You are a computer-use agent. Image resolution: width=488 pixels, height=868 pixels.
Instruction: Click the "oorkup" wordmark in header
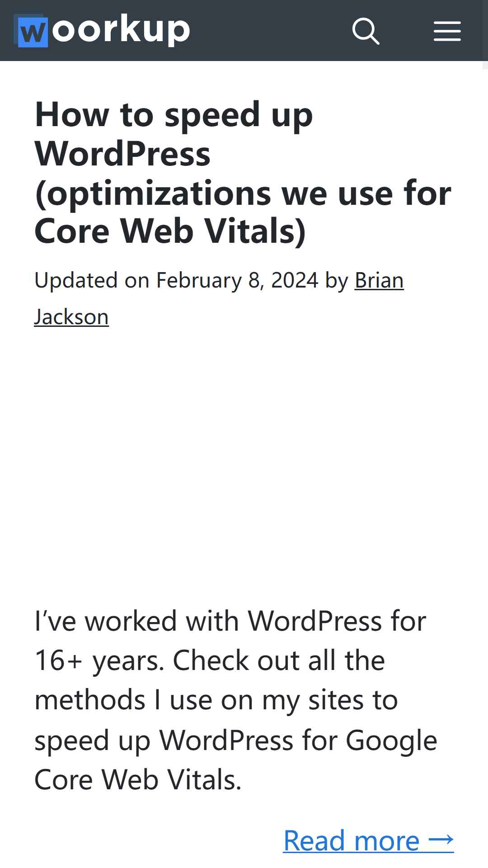[121, 30]
